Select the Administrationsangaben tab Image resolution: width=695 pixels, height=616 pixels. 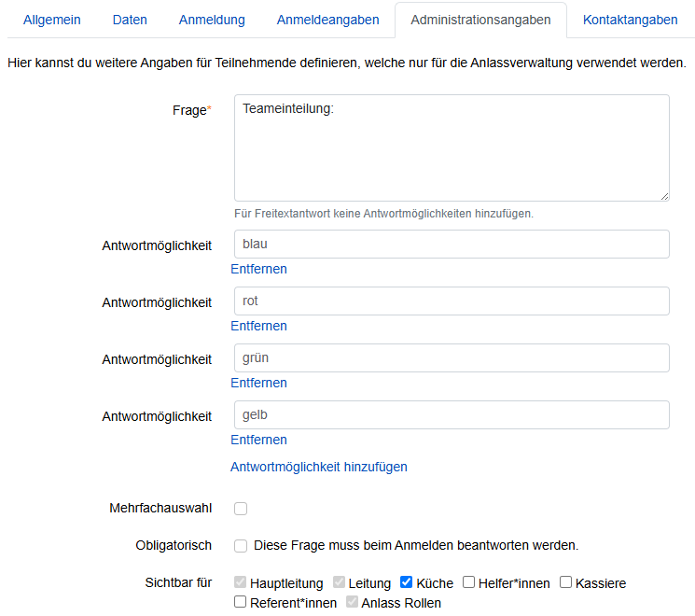click(x=480, y=20)
